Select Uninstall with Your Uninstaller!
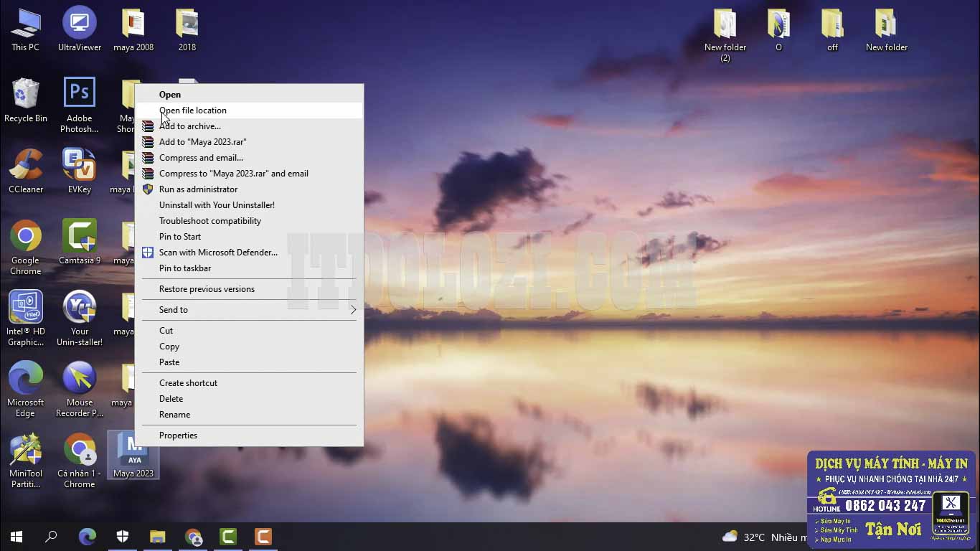The height and width of the screenshot is (551, 980). tap(217, 205)
